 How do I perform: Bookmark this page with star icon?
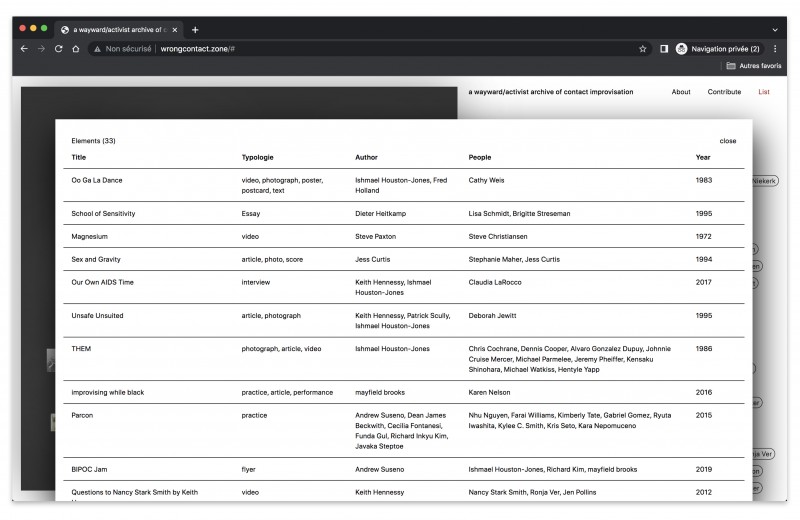pyautogui.click(x=643, y=48)
